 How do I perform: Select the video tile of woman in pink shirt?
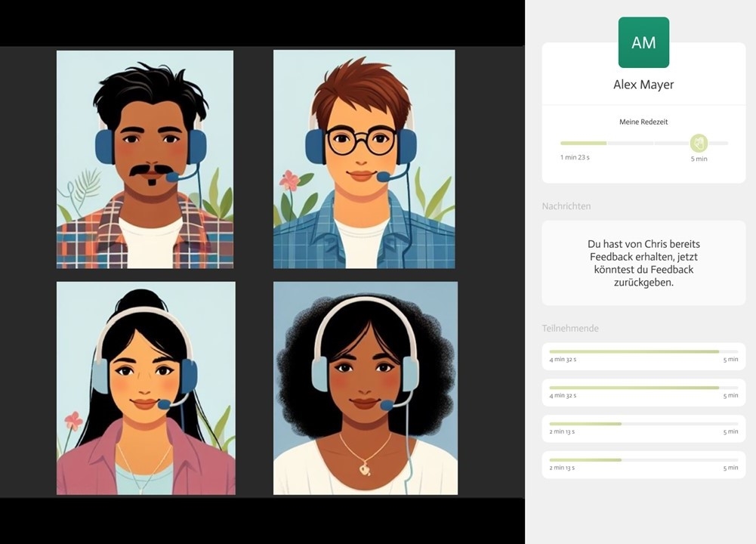pos(146,388)
